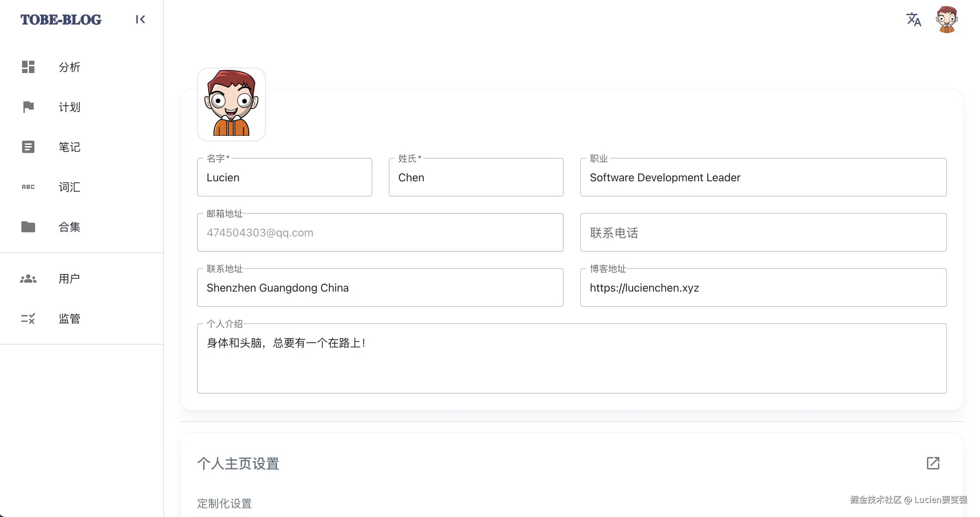
Task: Click the TOBE-BLOG logo
Action: pyautogui.click(x=61, y=19)
